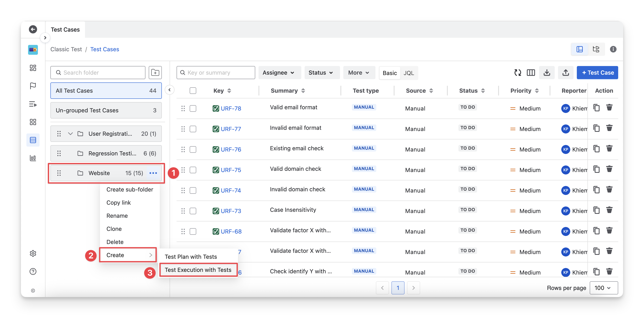644x318 pixels.
Task: Open the Assignee filter dropdown
Action: coord(279,73)
